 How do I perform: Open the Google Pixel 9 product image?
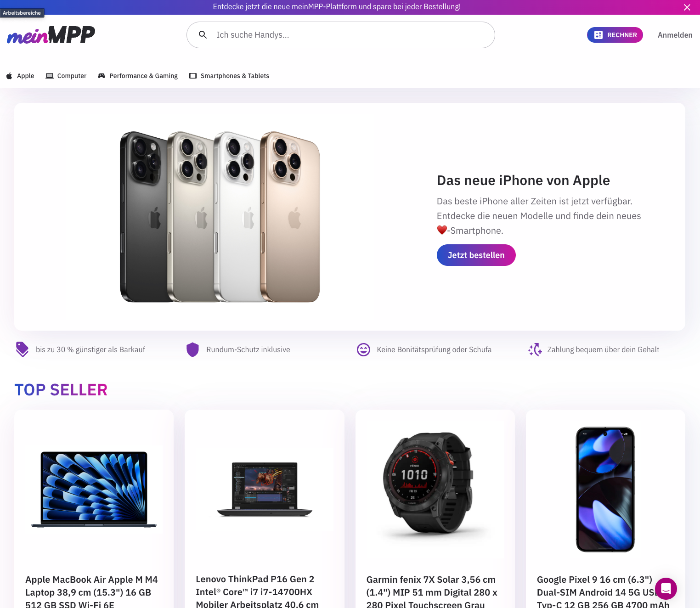(x=605, y=490)
